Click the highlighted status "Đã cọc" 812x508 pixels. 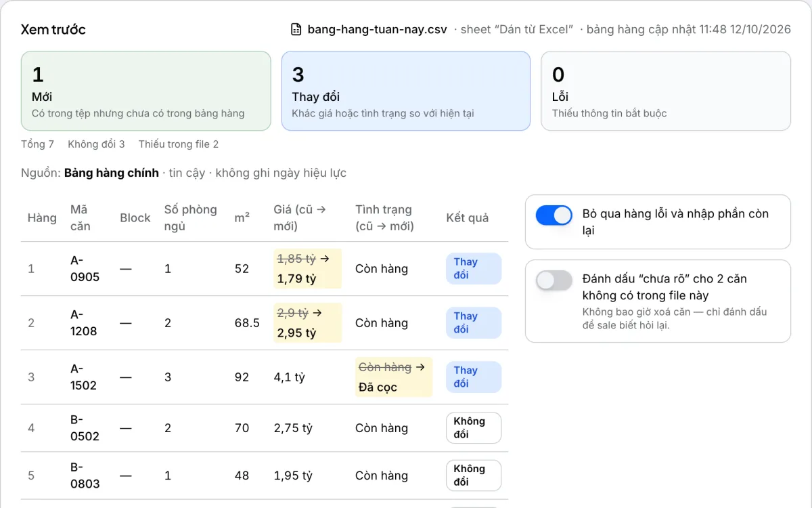pos(378,387)
